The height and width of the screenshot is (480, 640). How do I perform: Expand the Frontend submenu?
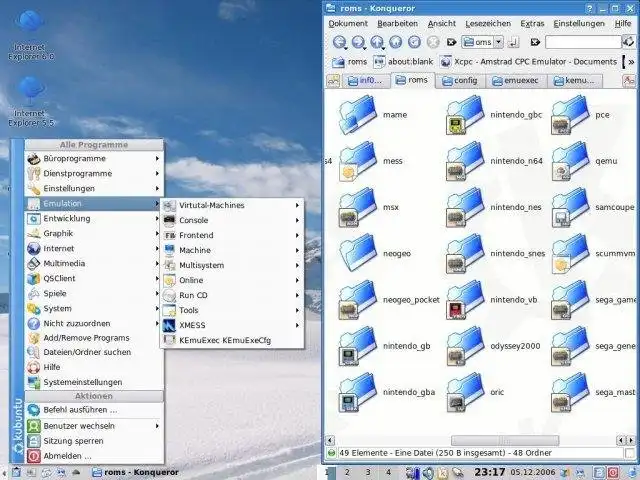[232, 236]
